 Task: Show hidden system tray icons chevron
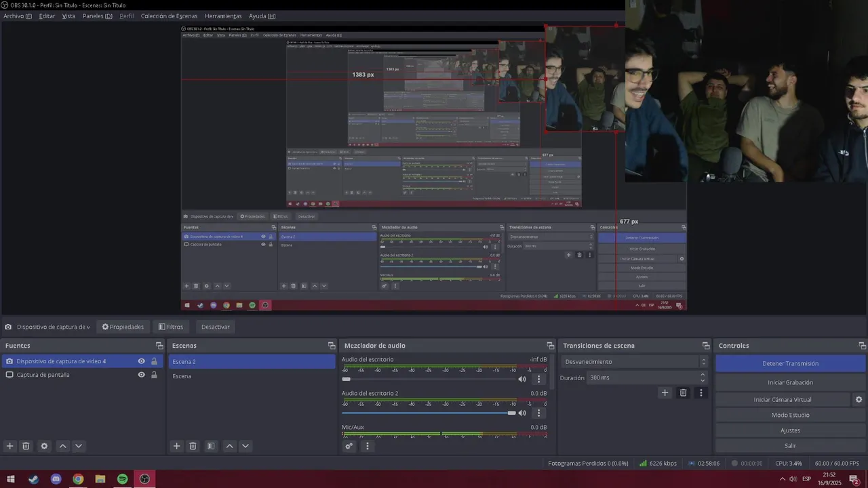click(x=783, y=479)
